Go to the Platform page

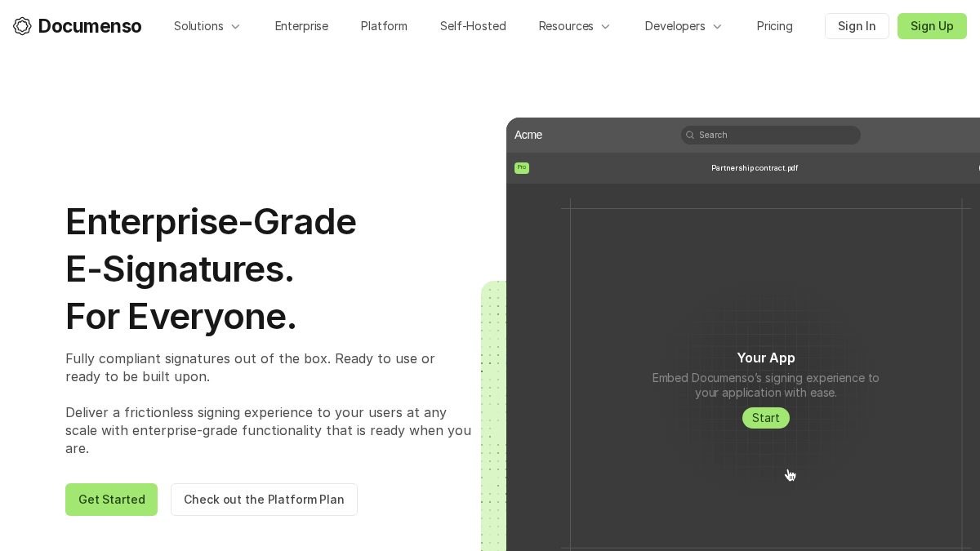tap(384, 26)
